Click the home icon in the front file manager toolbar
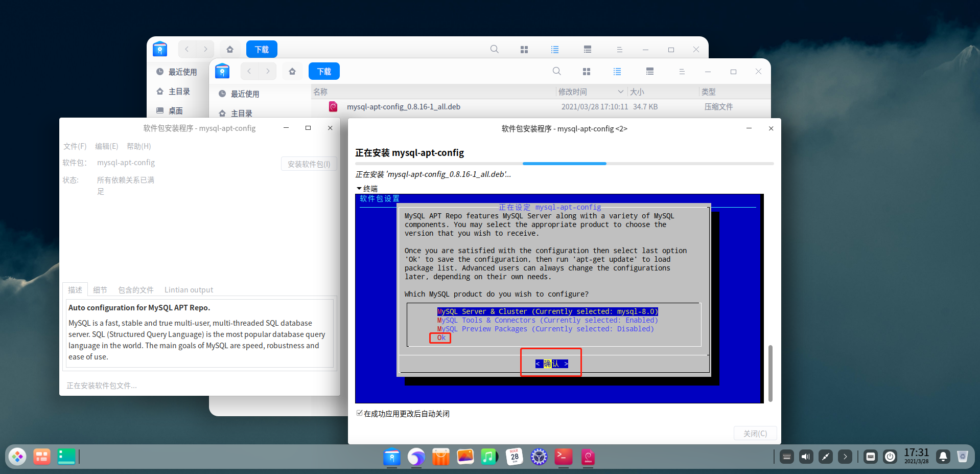The width and height of the screenshot is (980, 474). point(292,72)
